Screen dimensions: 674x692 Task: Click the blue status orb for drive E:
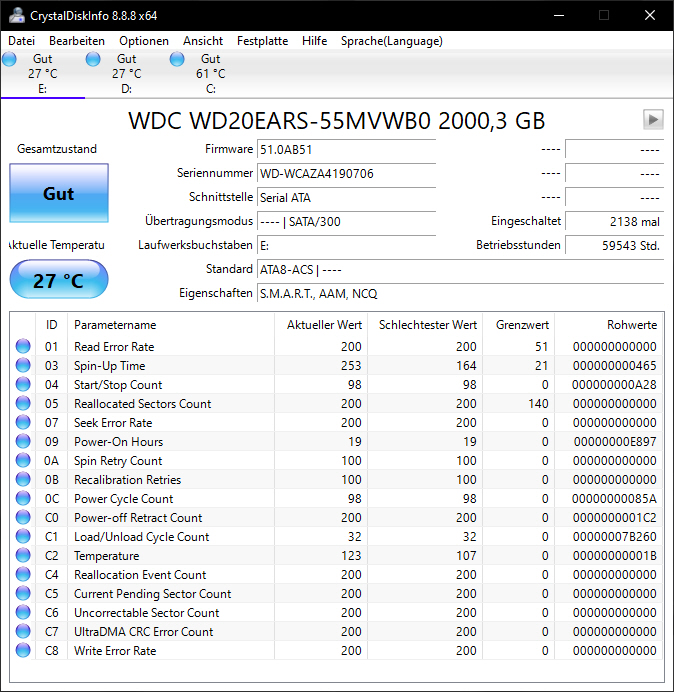click(9, 59)
